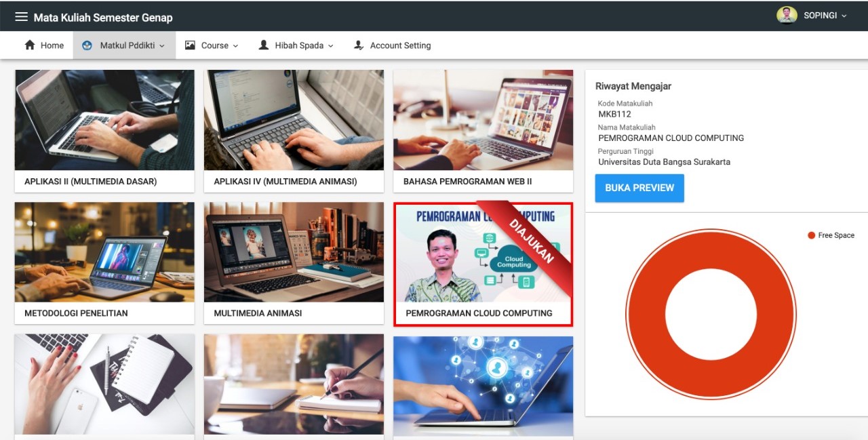Screen dimensions: 868x440
Task: Open the METODOLOGI PENELITIAN course title
Action: 76,313
